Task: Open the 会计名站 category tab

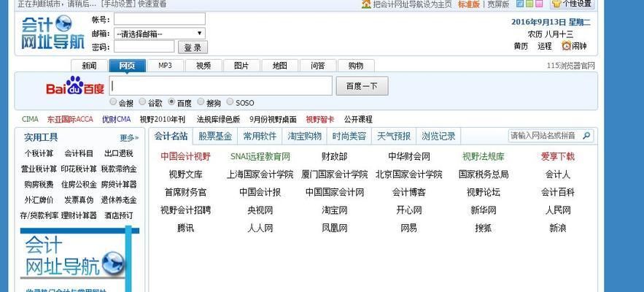Action: (x=171, y=136)
